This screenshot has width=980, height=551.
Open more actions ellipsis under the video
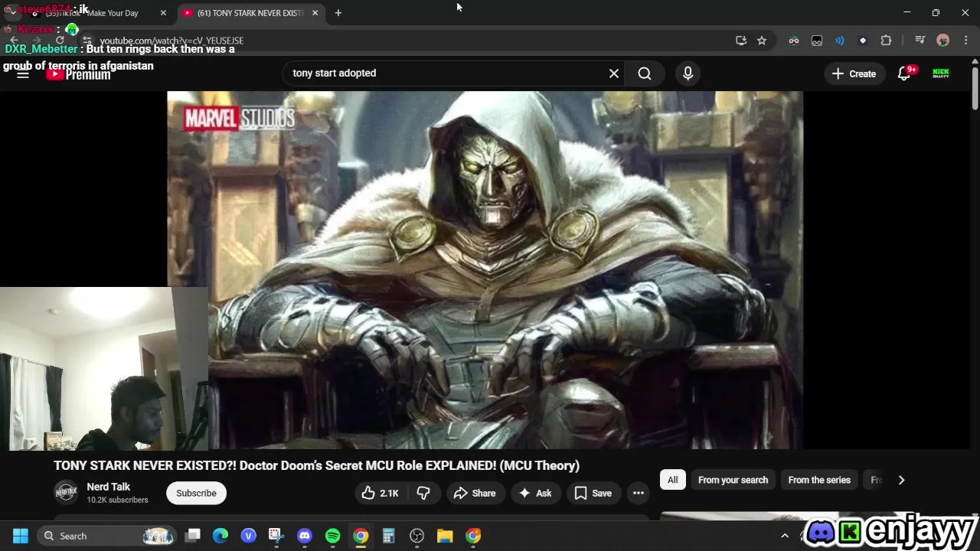[x=639, y=494]
